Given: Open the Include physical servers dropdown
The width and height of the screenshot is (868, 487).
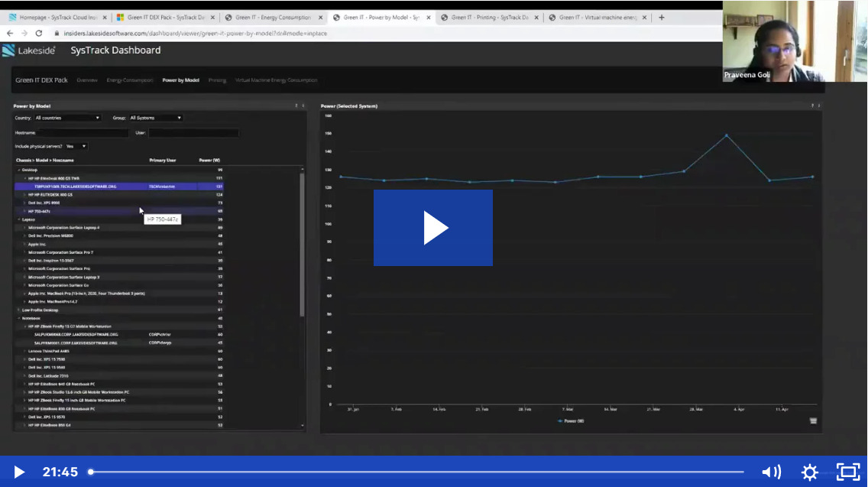Looking at the screenshot, I should (x=76, y=146).
